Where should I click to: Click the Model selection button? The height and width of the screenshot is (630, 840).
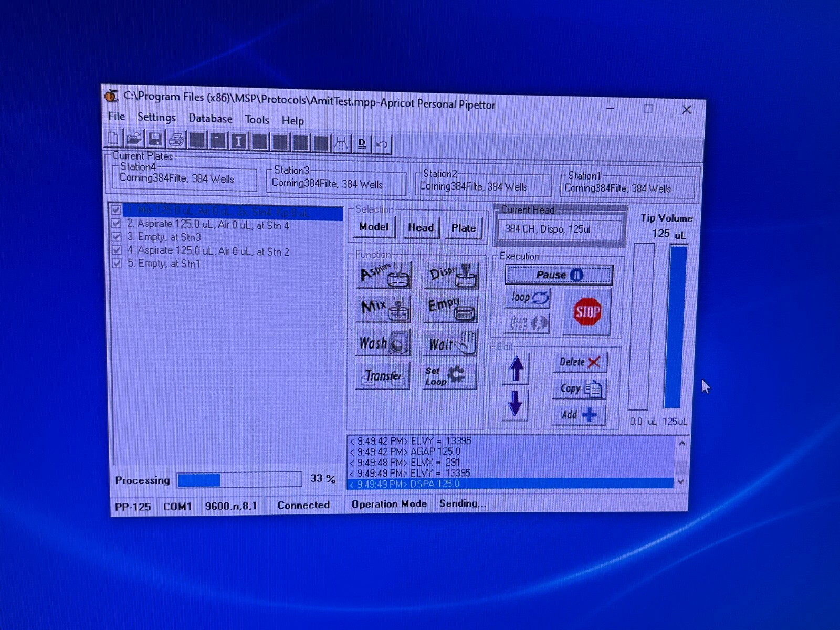tap(374, 227)
